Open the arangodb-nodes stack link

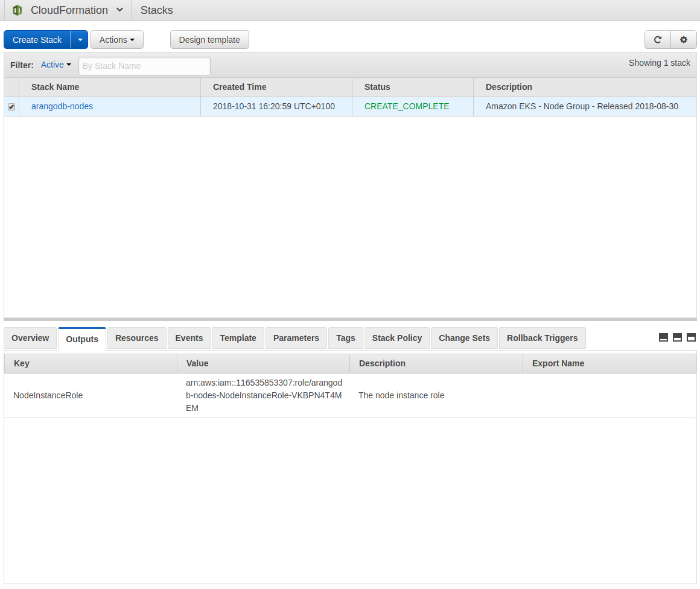coord(62,106)
